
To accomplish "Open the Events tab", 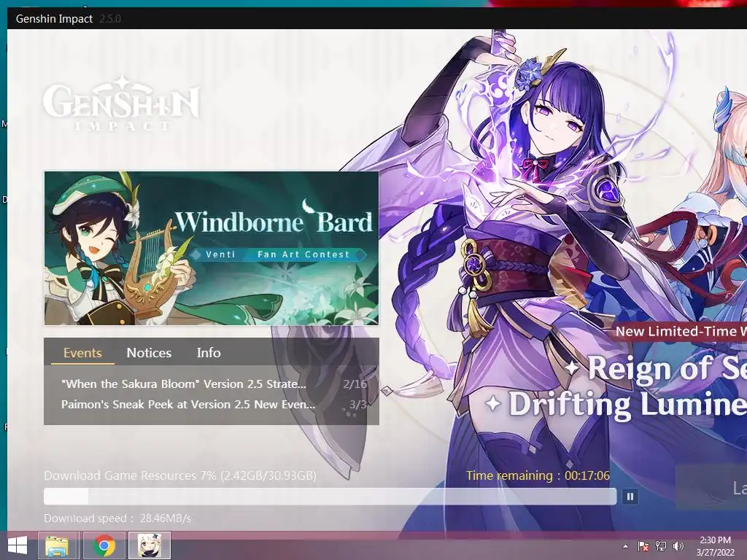I will tap(83, 353).
